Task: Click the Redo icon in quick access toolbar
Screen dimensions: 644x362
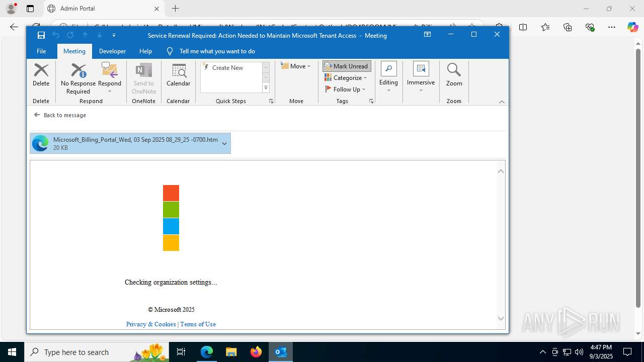Action: click(x=70, y=35)
